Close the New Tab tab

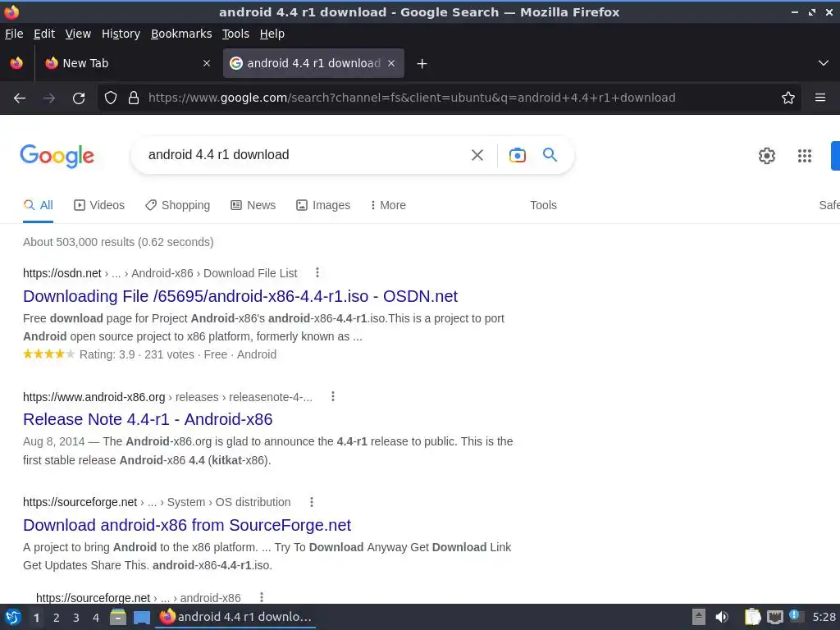click(x=207, y=63)
